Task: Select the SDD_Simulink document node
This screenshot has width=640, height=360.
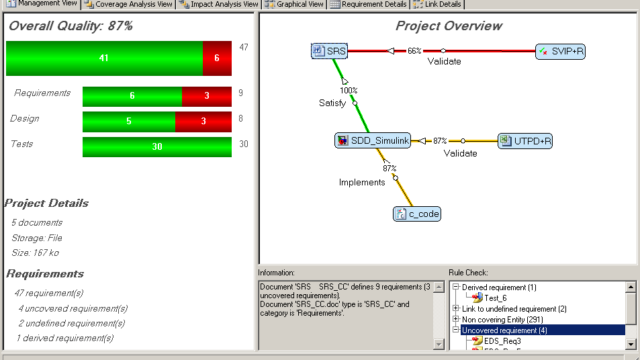Action: tap(373, 141)
